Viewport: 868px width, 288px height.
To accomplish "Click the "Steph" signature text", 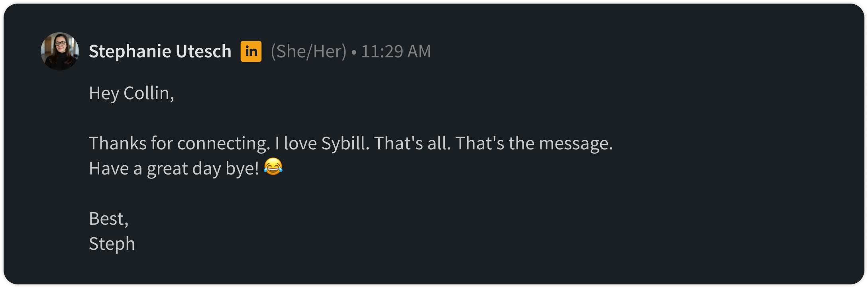I will (x=112, y=244).
